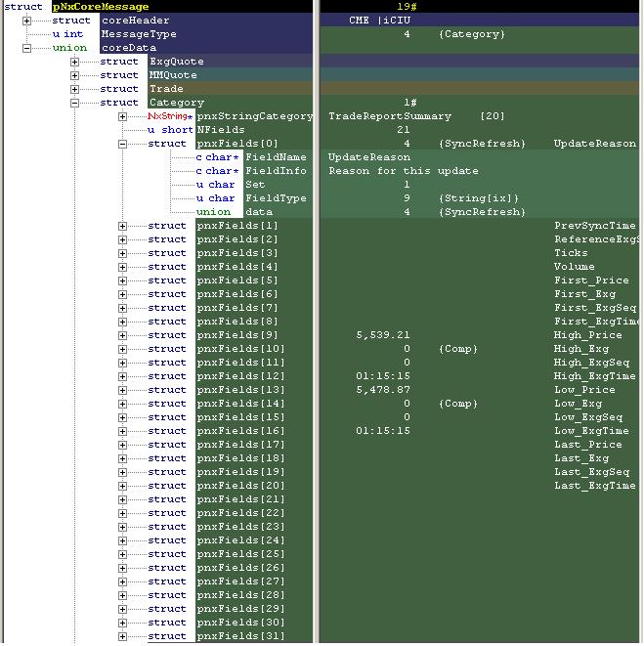644x646 pixels.
Task: Expand the pnxFields[10] node
Action: coord(122,349)
